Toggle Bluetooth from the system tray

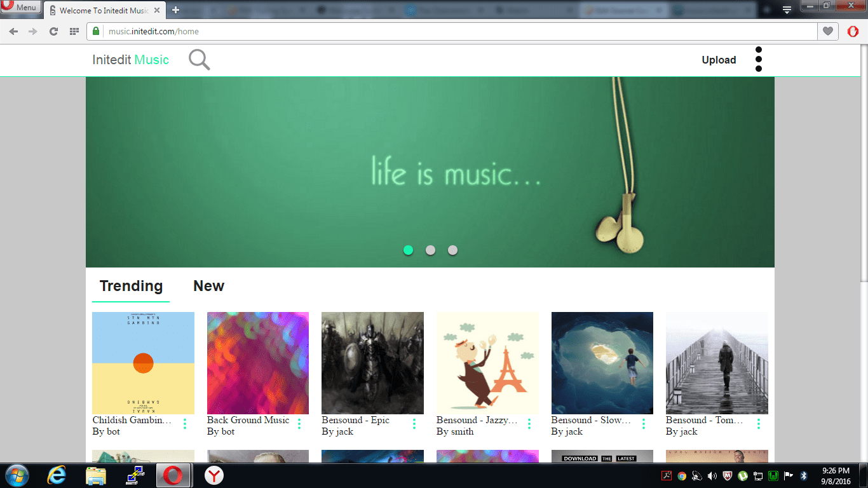804,475
